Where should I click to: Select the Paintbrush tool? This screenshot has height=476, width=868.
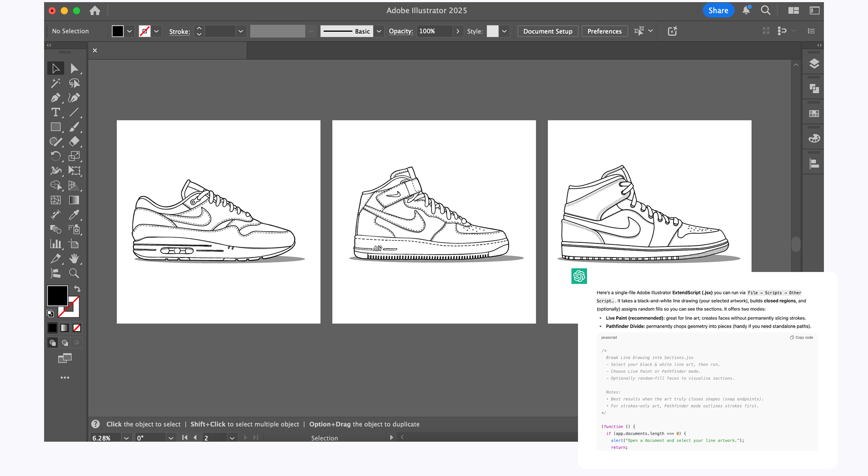click(74, 127)
